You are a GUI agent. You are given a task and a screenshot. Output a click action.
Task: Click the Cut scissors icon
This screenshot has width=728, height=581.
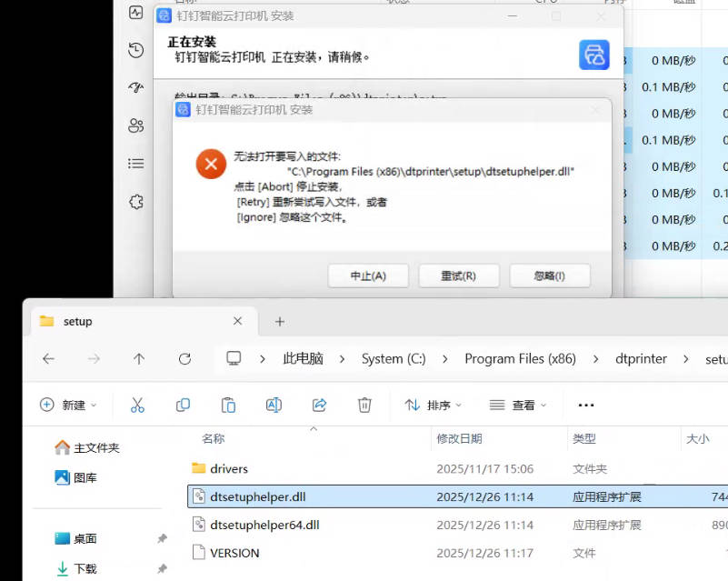137,405
